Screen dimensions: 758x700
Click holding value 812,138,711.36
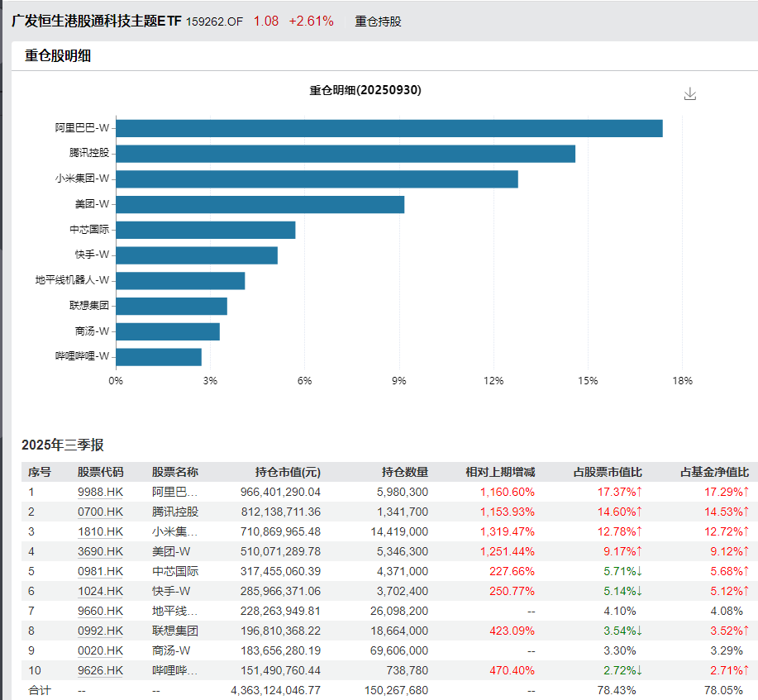click(280, 512)
